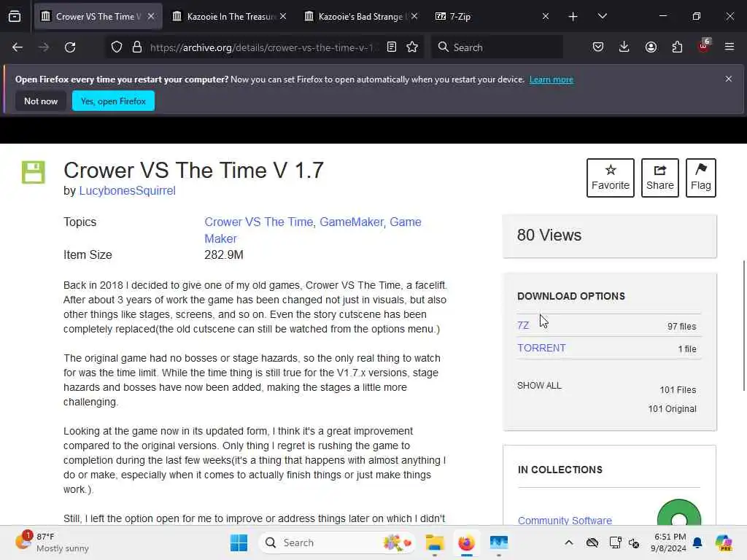
Task: Select the 282.9M item size value
Action: [224, 254]
